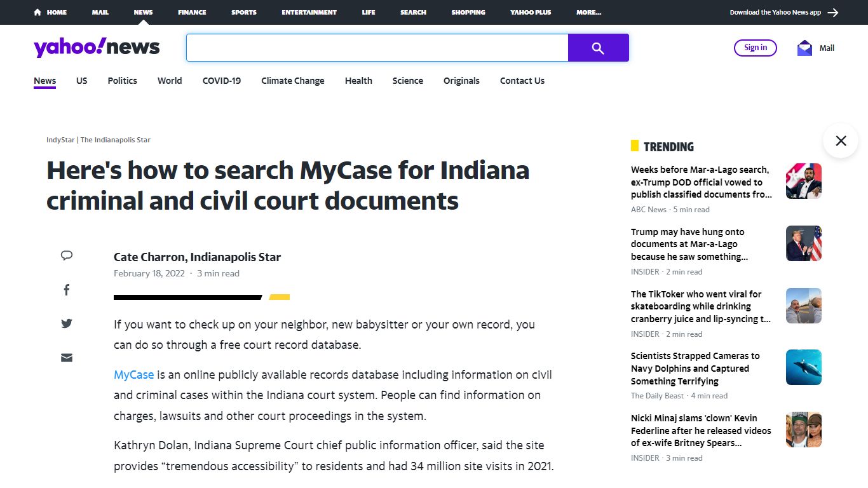The height and width of the screenshot is (488, 868).
Task: Click the article headline about MyCase
Action: pyautogui.click(x=288, y=186)
